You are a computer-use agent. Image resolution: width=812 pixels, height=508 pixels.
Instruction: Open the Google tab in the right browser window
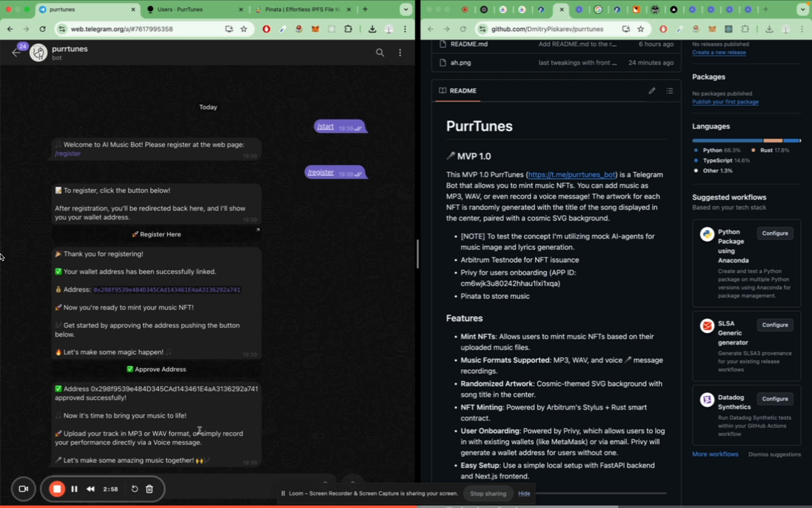pyautogui.click(x=598, y=10)
